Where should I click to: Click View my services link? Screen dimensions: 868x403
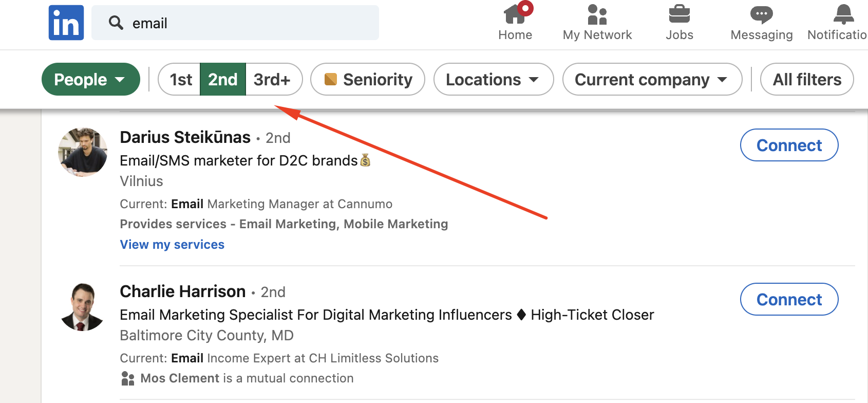172,244
